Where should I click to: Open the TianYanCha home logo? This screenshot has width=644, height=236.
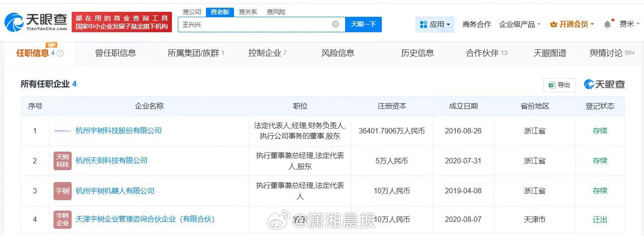(x=36, y=22)
